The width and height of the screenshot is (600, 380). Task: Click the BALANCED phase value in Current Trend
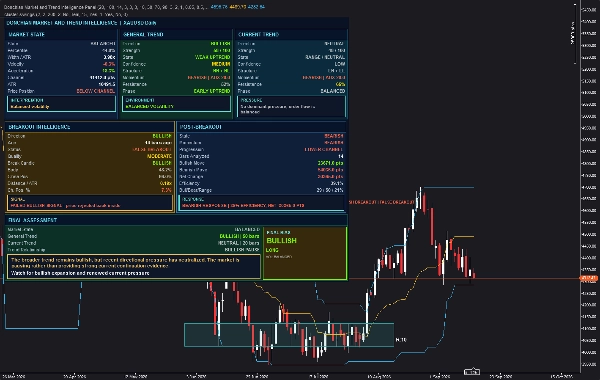pos(333,91)
